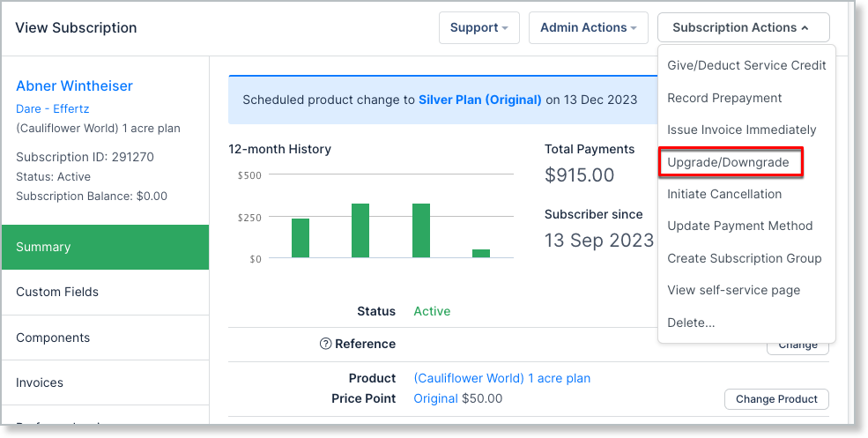
Task: Choose Initiate Cancellation
Action: (x=724, y=194)
